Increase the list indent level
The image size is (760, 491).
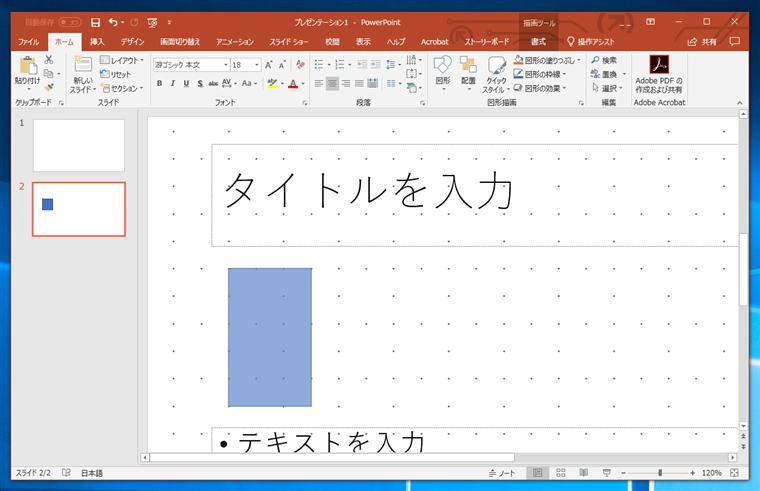(x=376, y=64)
